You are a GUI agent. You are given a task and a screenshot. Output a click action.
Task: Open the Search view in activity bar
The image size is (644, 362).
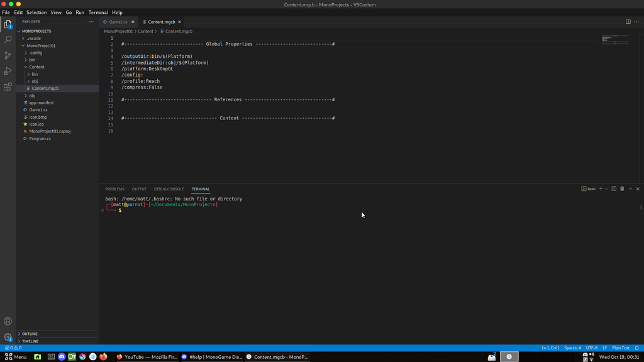[x=8, y=40]
